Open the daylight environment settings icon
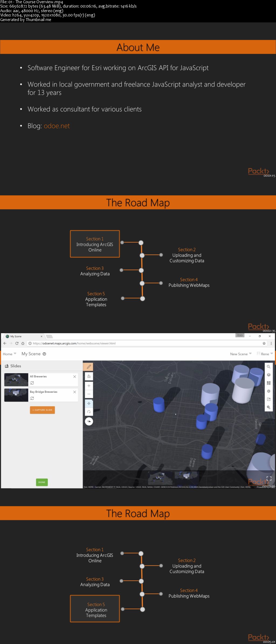Viewport: 276px width, 644px height. pyautogui.click(x=268, y=391)
